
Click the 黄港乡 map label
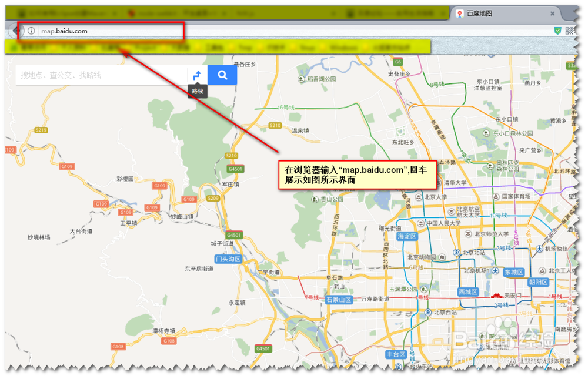(558, 120)
